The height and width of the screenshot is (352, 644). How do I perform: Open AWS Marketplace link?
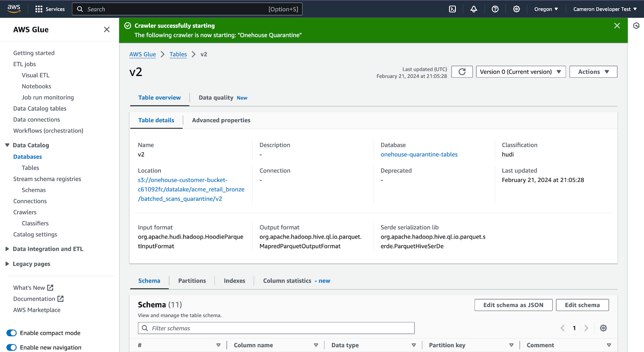pos(37,310)
